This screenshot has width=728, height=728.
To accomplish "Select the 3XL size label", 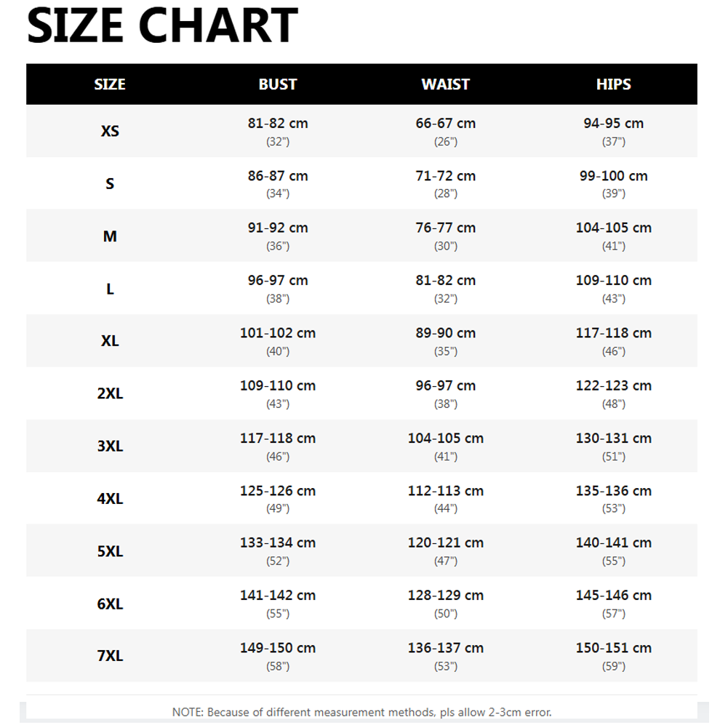I will point(110,446).
